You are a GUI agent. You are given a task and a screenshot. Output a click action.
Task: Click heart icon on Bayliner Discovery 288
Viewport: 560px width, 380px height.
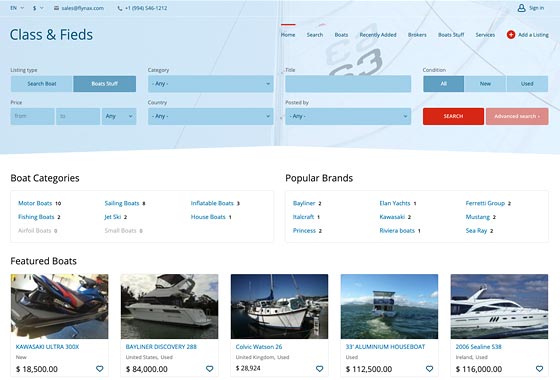(210, 369)
